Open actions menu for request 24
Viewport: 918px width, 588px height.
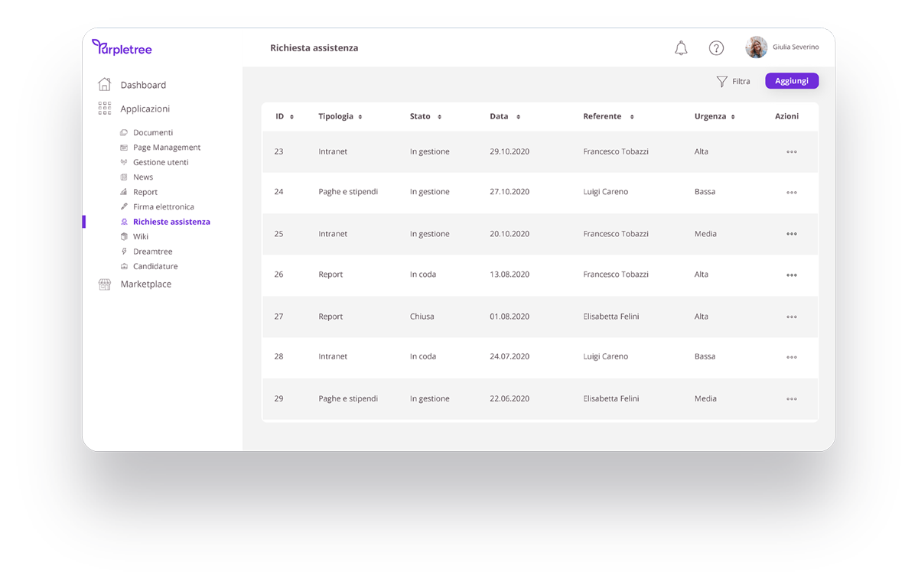792,193
